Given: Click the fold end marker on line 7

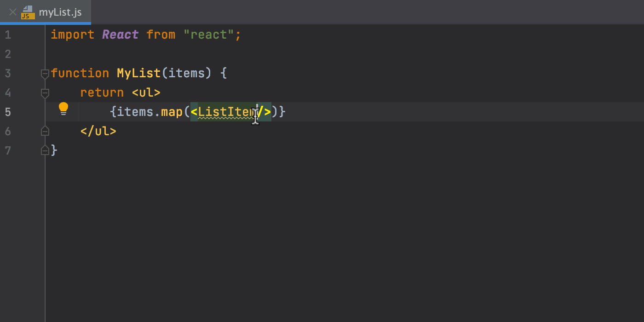Looking at the screenshot, I should (45, 150).
